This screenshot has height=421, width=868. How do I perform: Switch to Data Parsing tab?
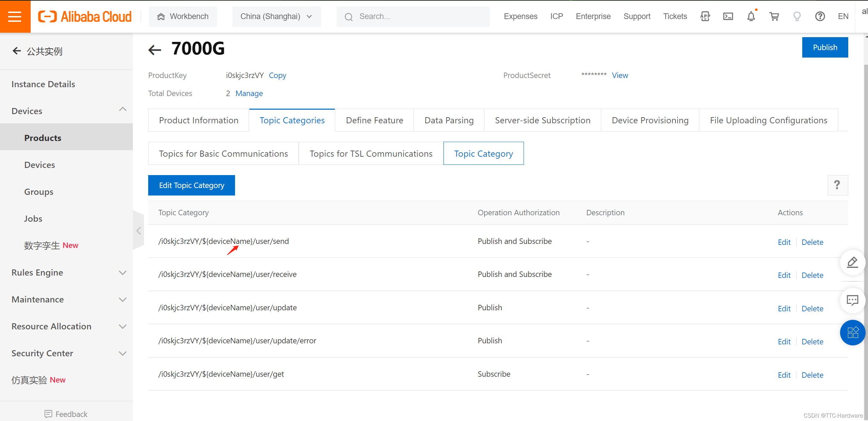[449, 120]
